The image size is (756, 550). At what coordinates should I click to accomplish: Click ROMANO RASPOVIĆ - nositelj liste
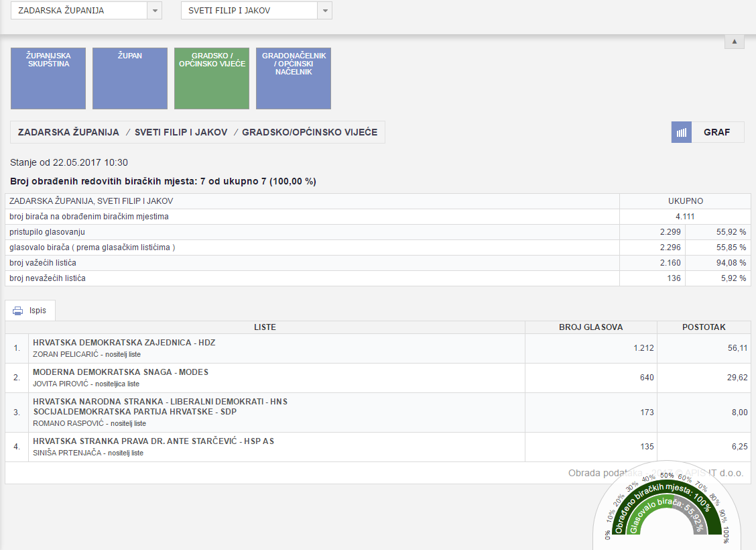(89, 423)
